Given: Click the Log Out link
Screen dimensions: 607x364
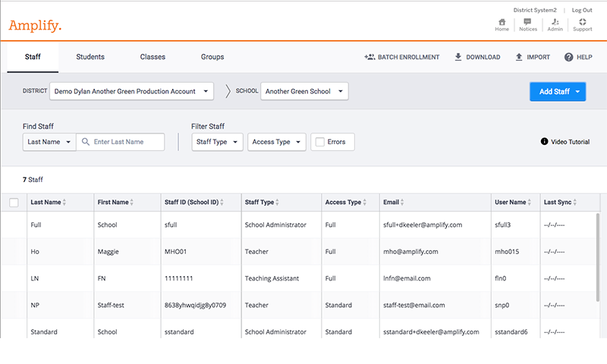Looking at the screenshot, I should click(x=582, y=10).
